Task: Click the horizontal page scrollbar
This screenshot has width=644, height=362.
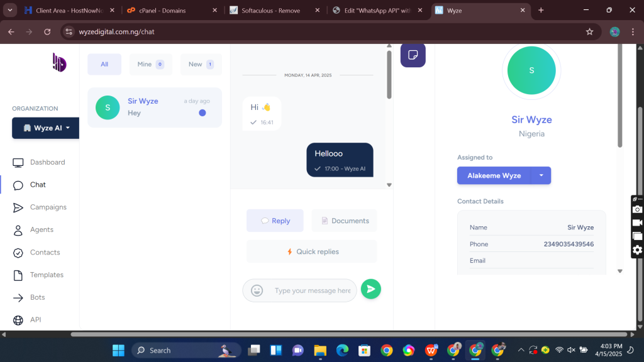Action: pos(349,334)
